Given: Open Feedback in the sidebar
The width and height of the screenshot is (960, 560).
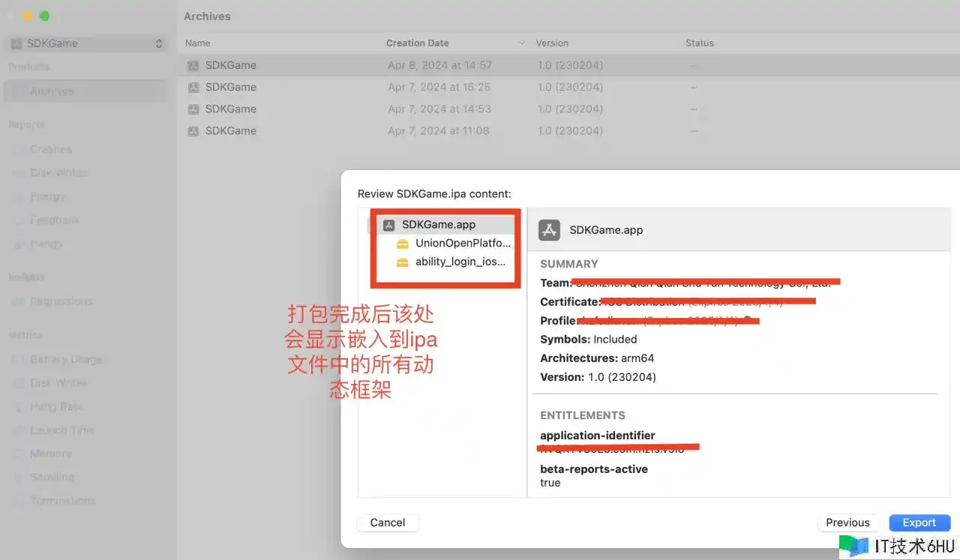Looking at the screenshot, I should pos(55,220).
